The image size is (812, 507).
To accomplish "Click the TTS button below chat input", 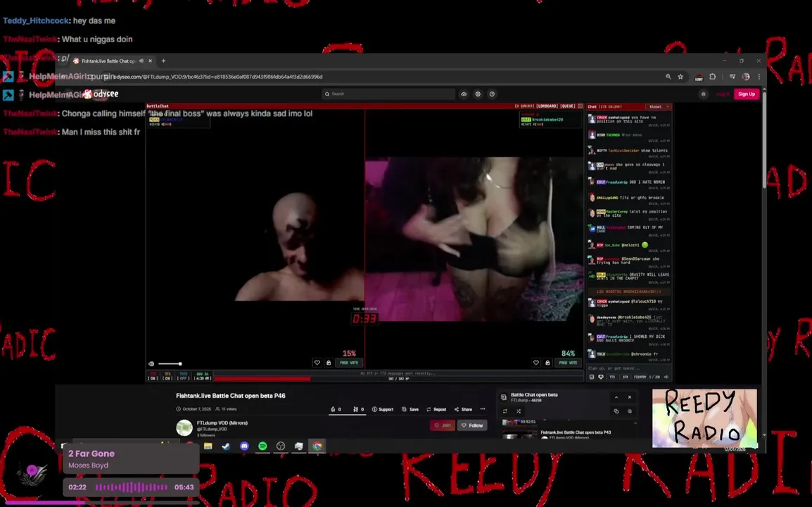I will click(x=612, y=377).
